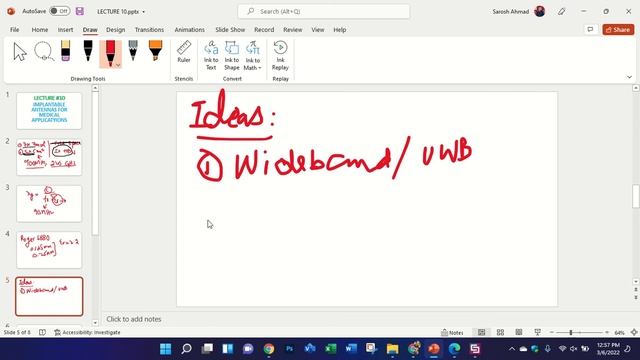This screenshot has width=640, height=360.
Task: Select the orange highlighter
Action: (x=155, y=51)
